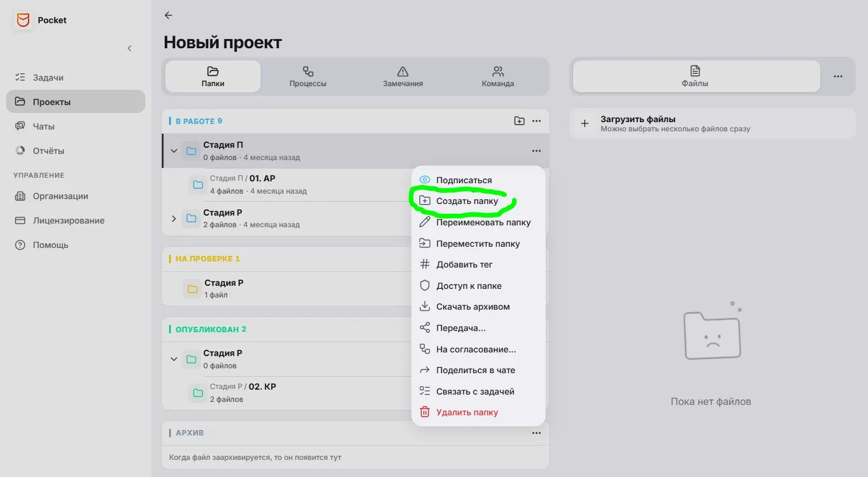Open Отчёты in the sidebar
Screen dimensions: 868x477
coord(76,151)
